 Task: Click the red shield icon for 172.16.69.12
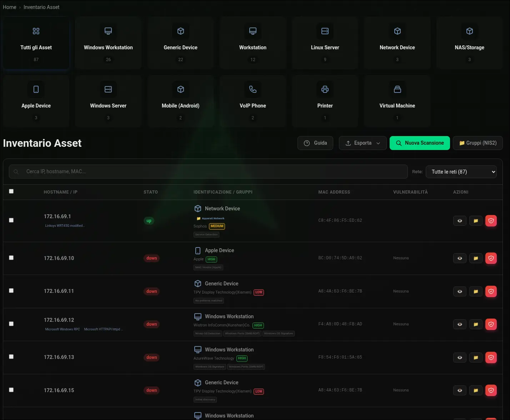pos(491,324)
